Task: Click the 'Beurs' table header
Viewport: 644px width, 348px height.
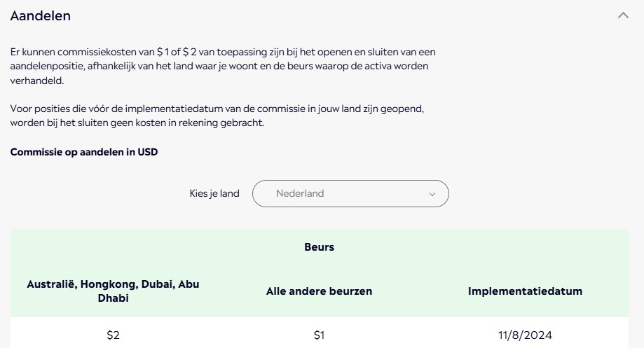Action: click(319, 247)
